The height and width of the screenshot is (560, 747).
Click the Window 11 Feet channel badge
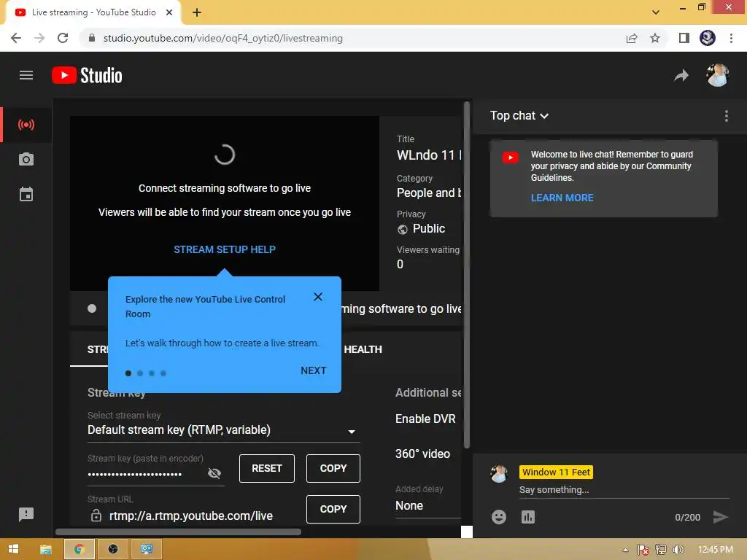pyautogui.click(x=556, y=472)
